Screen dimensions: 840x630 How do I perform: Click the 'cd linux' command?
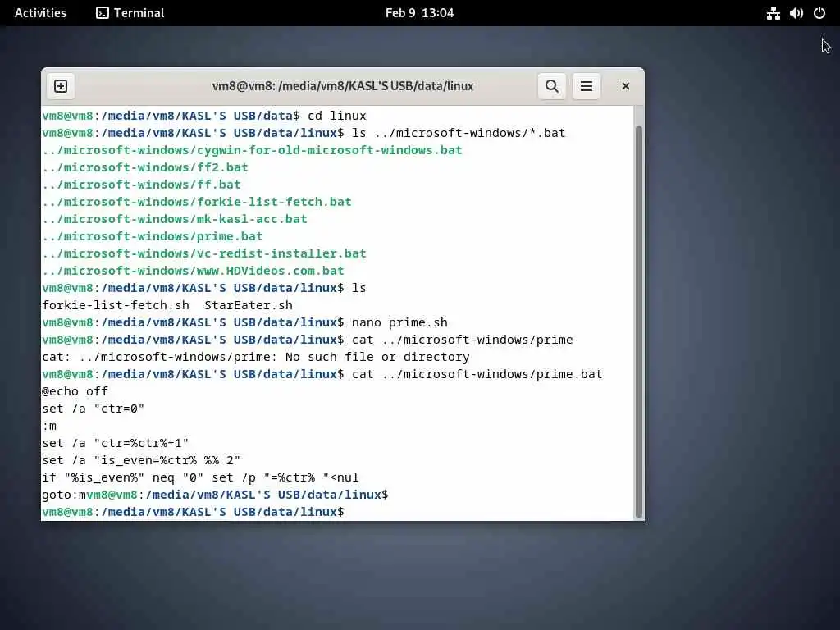pyautogui.click(x=337, y=115)
